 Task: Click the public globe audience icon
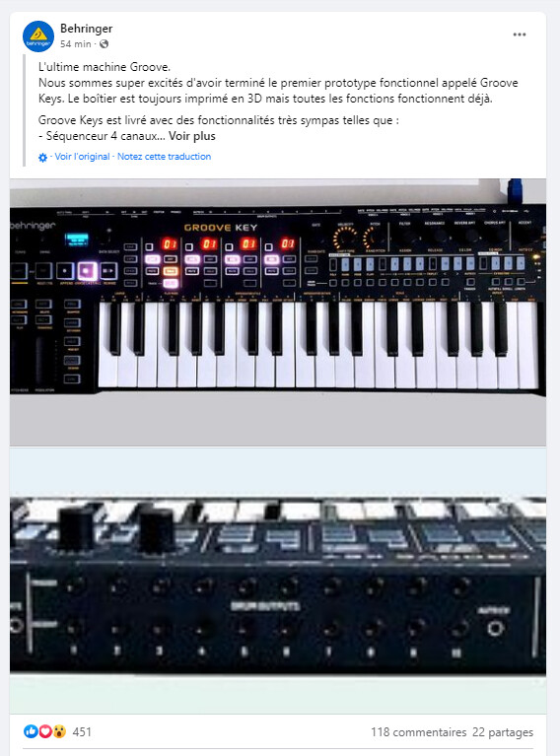point(104,44)
